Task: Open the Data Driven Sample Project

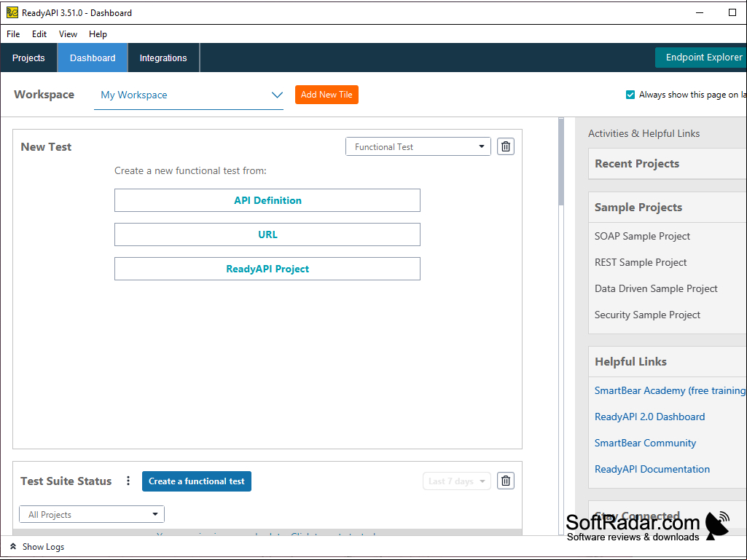Action: pyautogui.click(x=656, y=288)
